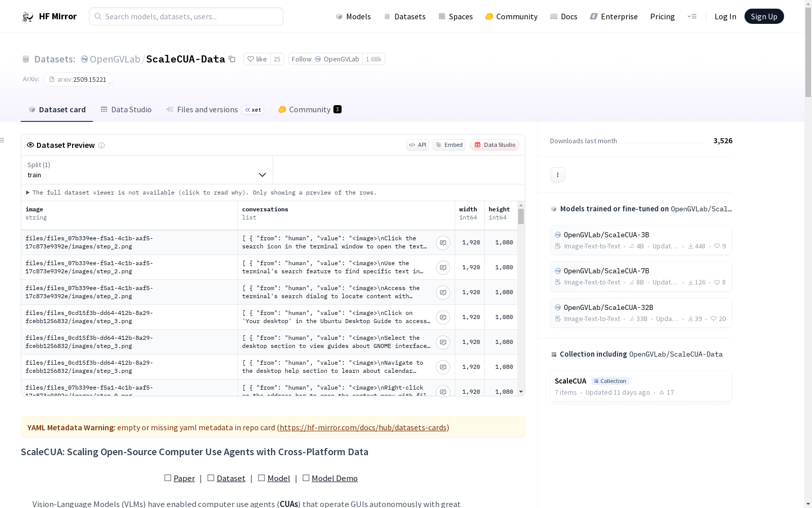Expand conversation cell for 'Click the search icon' row
The image size is (812, 508).
click(443, 243)
